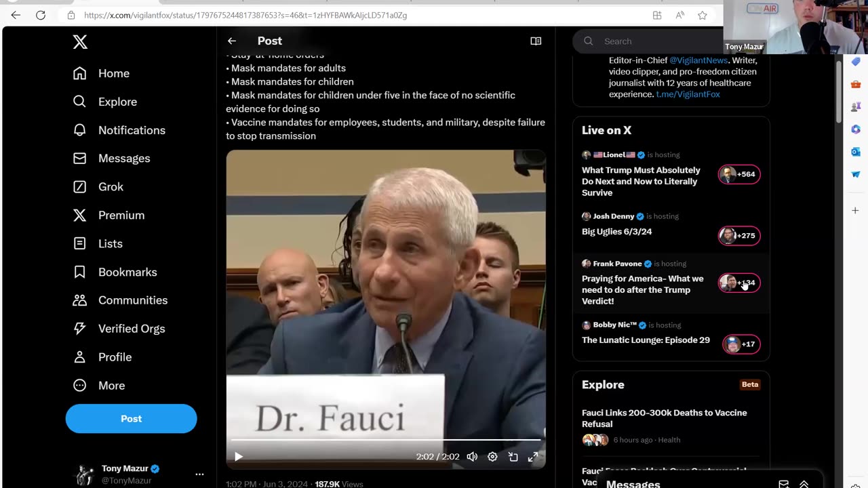Join space listeners +17
The height and width of the screenshot is (488, 868).
click(x=741, y=344)
